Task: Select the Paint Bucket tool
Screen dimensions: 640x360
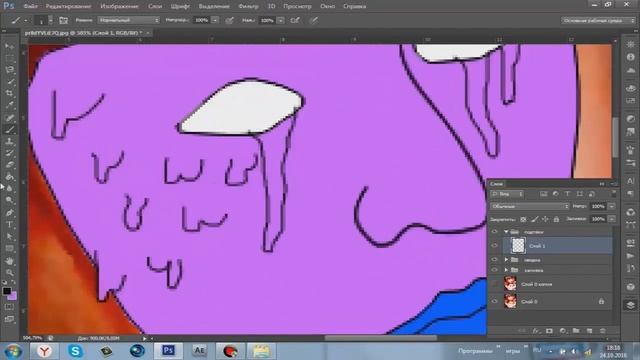Action: click(x=10, y=177)
